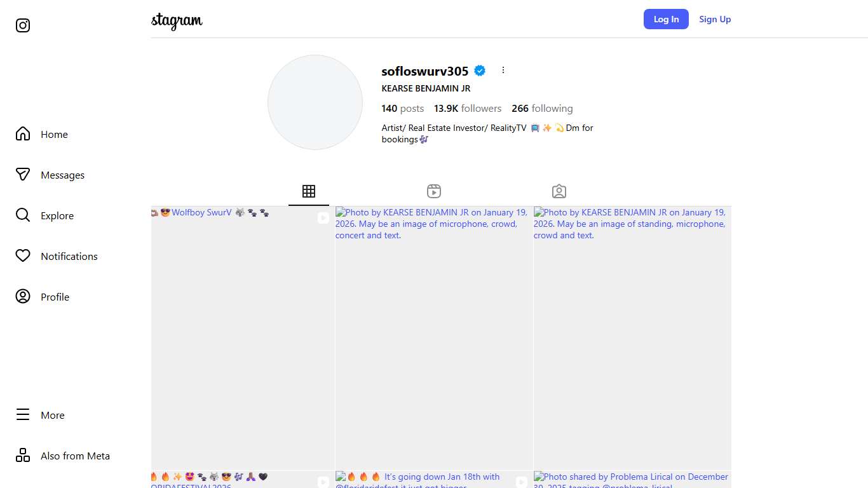Click the profile picture avatar
Viewport: 868px width, 488px height.
(x=315, y=102)
